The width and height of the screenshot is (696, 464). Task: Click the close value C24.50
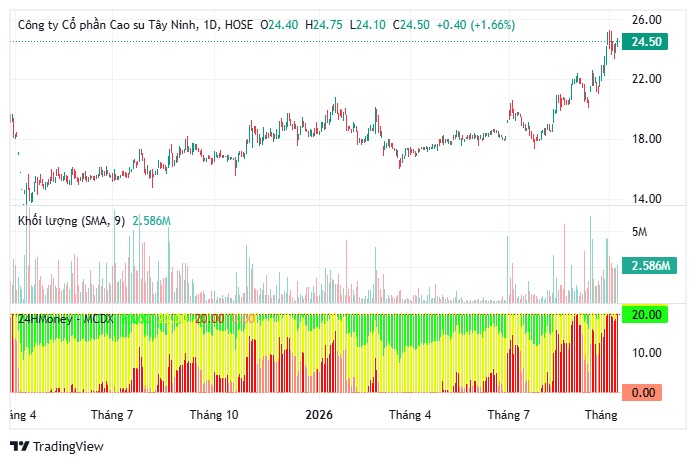411,25
